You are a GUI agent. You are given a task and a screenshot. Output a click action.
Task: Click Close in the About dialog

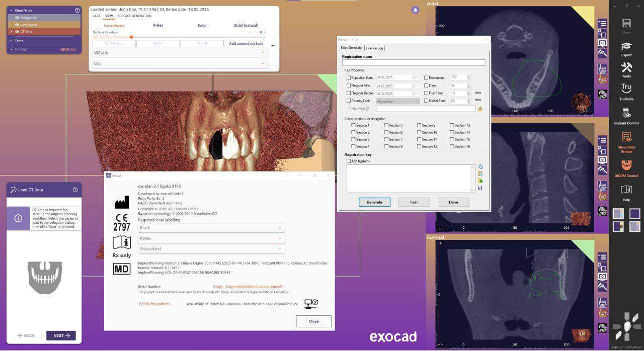(313, 321)
